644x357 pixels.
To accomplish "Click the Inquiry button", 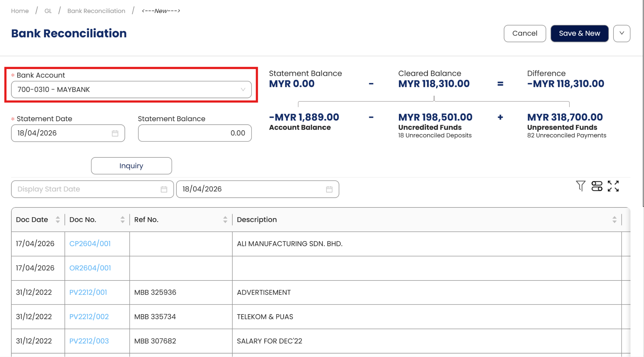I will (131, 166).
